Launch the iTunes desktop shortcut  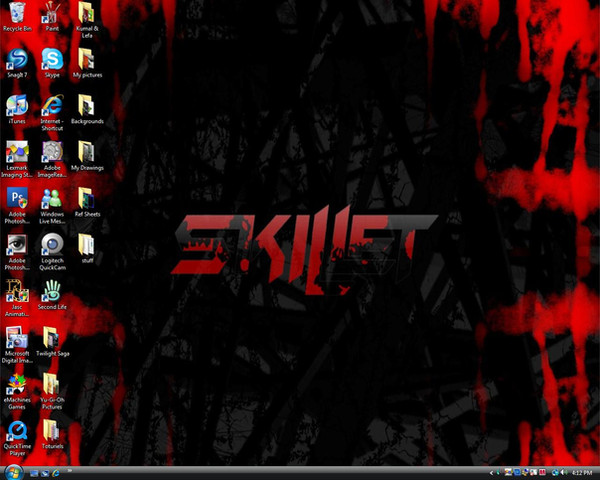[17, 109]
